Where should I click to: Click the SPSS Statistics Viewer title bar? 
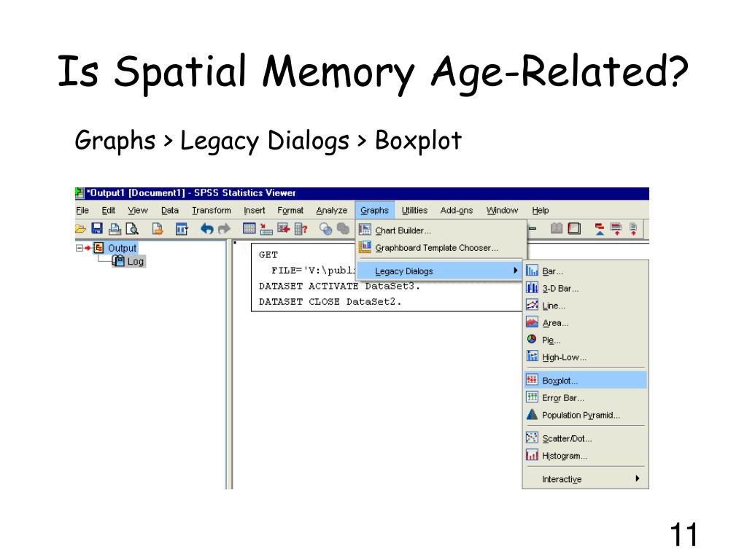coord(362,192)
